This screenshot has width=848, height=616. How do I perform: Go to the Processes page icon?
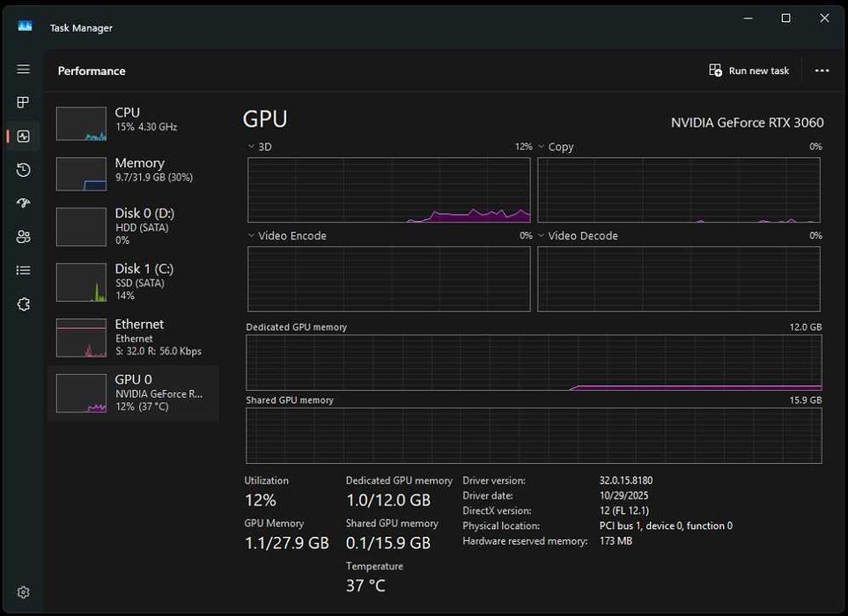[x=23, y=102]
